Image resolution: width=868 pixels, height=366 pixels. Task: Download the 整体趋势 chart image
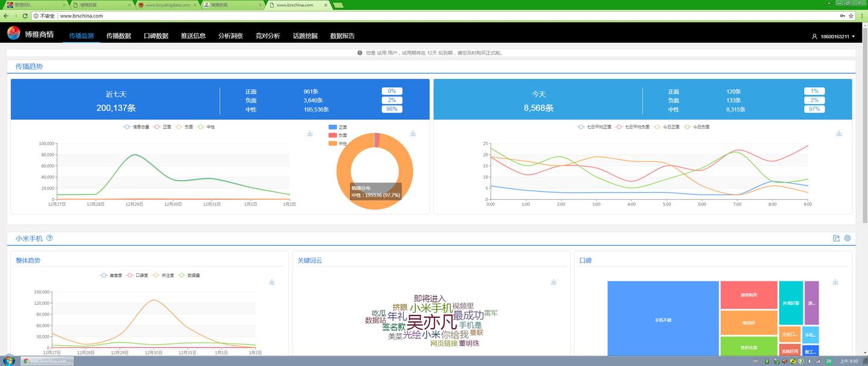pyautogui.click(x=272, y=282)
